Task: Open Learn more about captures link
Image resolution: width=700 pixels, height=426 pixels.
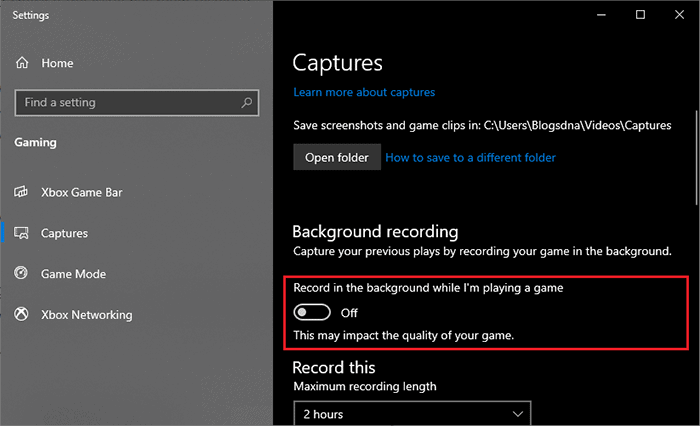Action: pyautogui.click(x=364, y=92)
